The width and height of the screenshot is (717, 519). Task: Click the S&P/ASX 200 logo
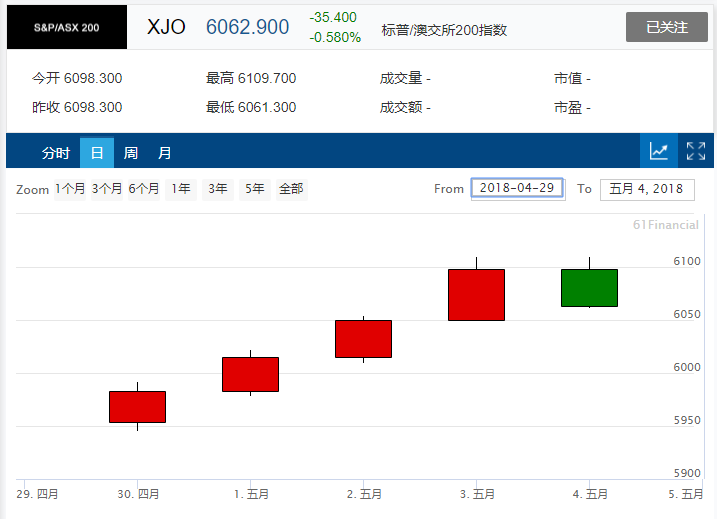point(67,27)
